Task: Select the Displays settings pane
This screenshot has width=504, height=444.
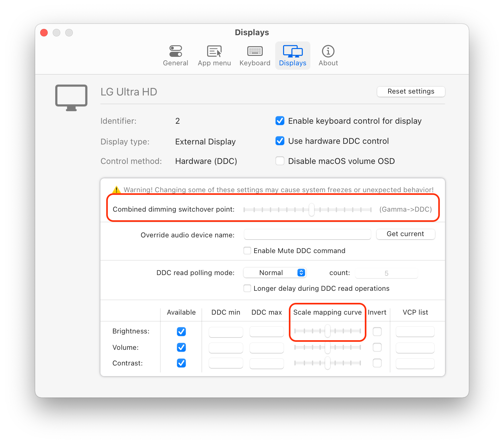Action: [x=292, y=56]
